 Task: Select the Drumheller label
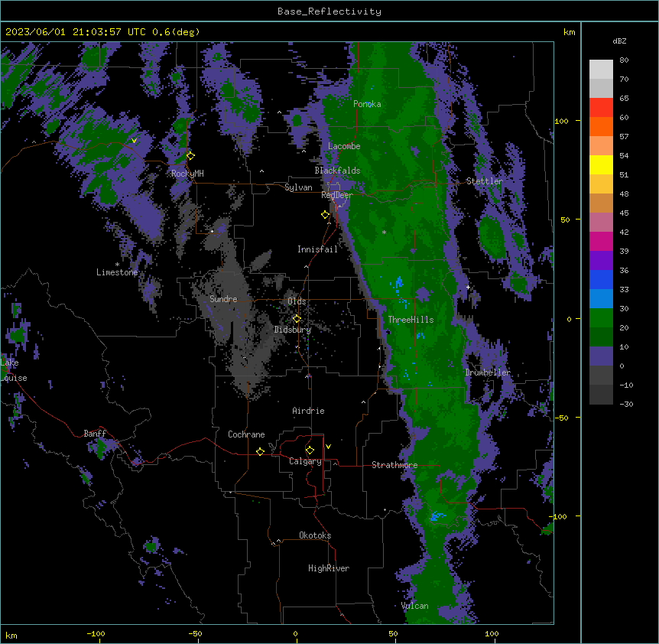(x=488, y=372)
